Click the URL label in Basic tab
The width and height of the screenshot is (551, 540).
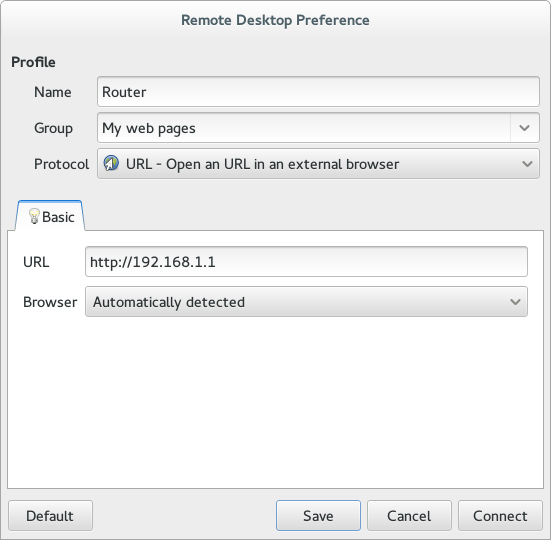(36, 262)
